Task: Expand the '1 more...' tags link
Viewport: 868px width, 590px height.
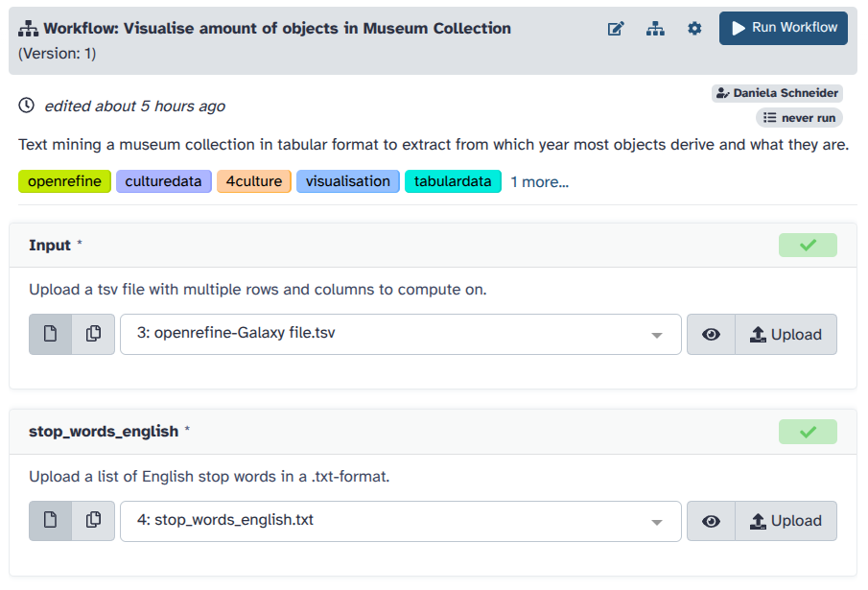Action: pos(539,181)
